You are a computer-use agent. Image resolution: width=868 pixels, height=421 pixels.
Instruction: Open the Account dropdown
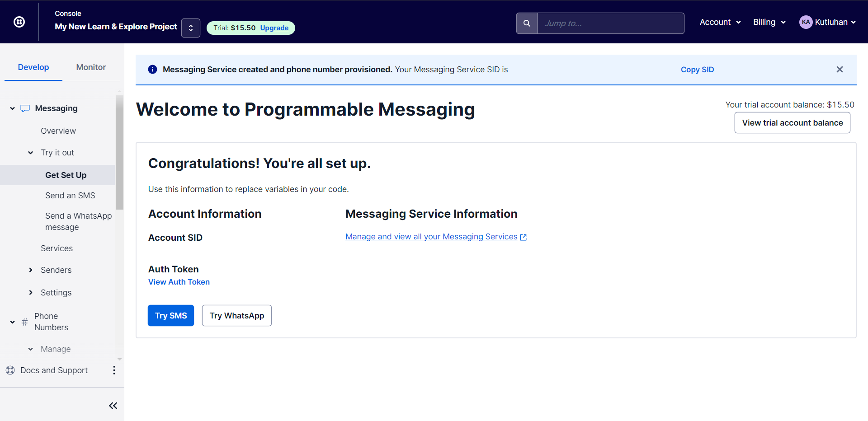coord(720,22)
